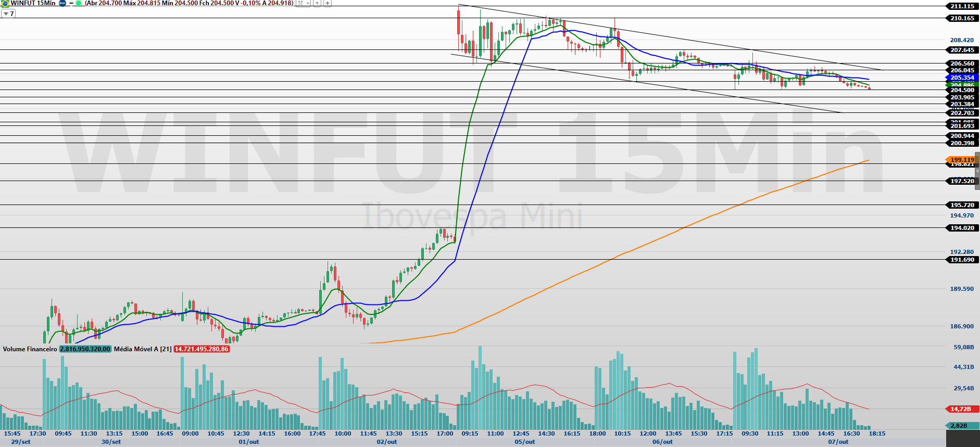Click the teal 2,82B volume tag

coord(962,426)
